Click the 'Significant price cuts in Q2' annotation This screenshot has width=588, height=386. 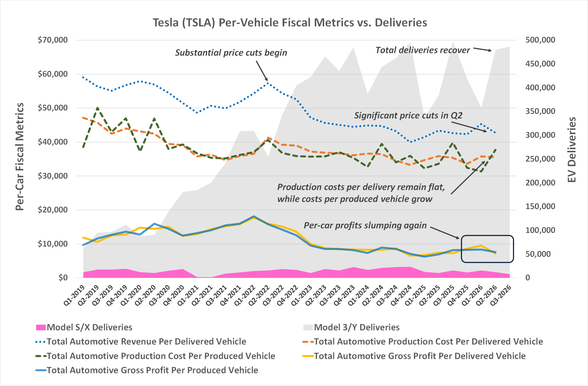pyautogui.click(x=408, y=116)
